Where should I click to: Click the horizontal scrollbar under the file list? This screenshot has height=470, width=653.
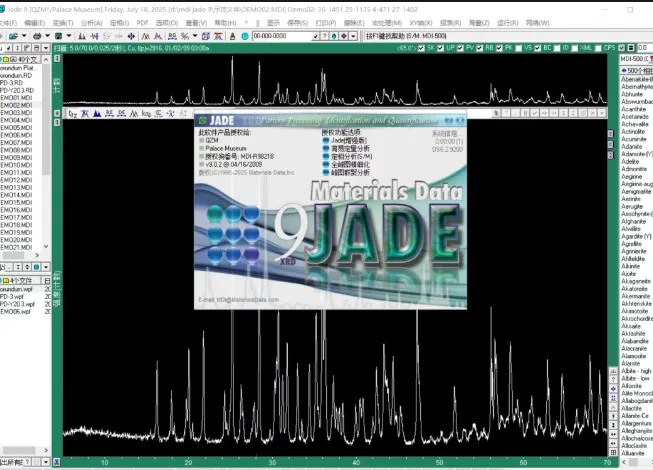19,255
